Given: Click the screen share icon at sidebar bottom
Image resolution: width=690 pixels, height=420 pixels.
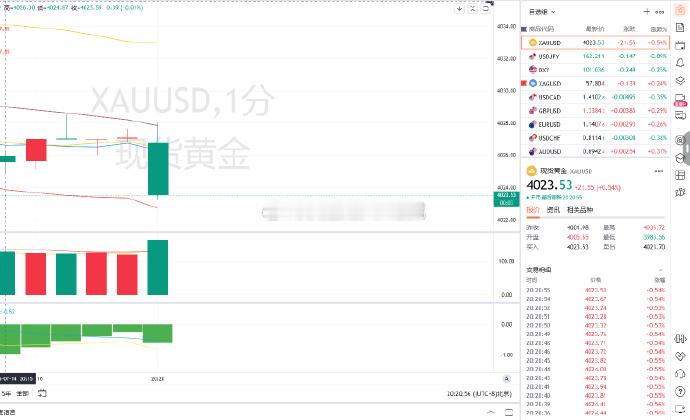Looking at the screenshot, I should click(x=680, y=409).
